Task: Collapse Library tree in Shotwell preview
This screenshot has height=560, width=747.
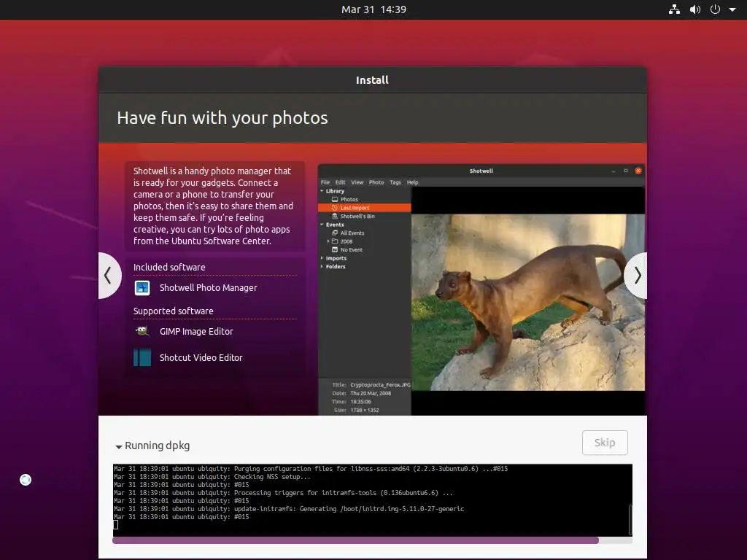Action: click(x=322, y=191)
